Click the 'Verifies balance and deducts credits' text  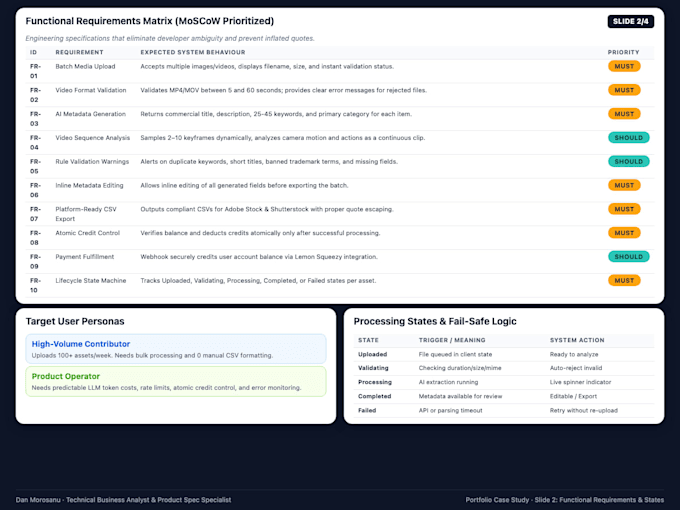pyautogui.click(x=260, y=233)
